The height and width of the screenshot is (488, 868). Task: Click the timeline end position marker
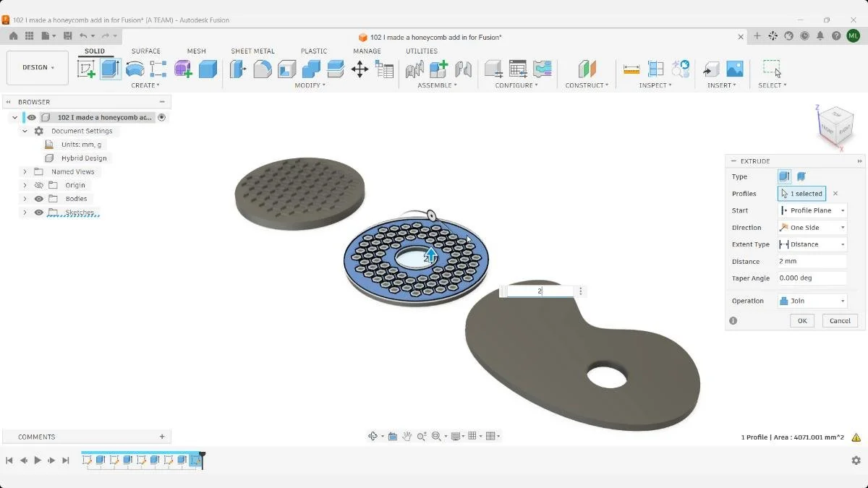click(x=203, y=459)
